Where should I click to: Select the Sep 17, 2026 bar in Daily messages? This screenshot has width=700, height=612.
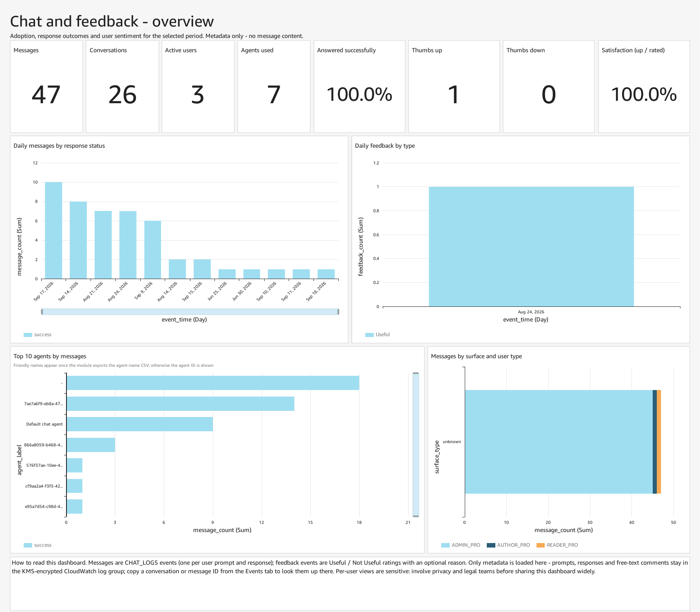click(53, 231)
